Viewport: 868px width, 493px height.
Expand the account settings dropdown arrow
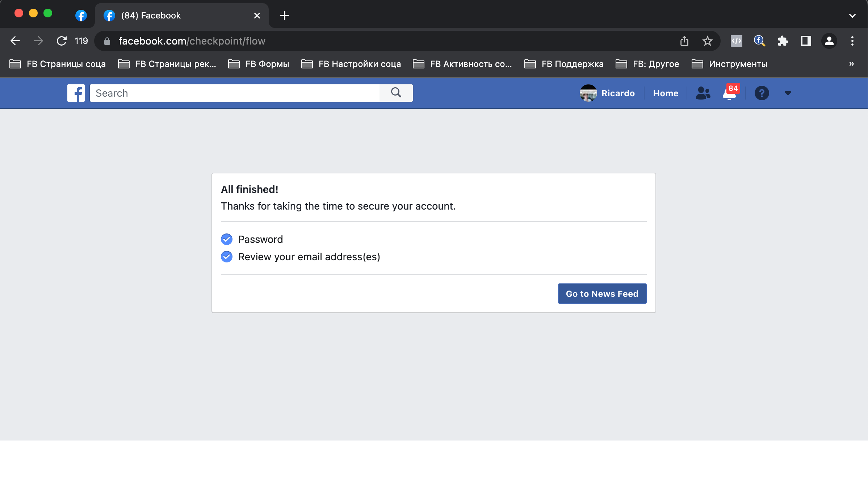pyautogui.click(x=788, y=93)
